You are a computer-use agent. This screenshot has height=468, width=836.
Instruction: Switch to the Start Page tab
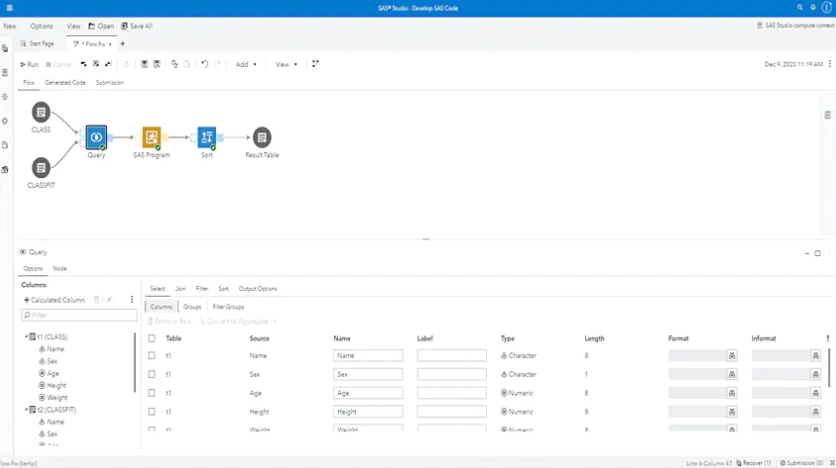pyautogui.click(x=37, y=44)
